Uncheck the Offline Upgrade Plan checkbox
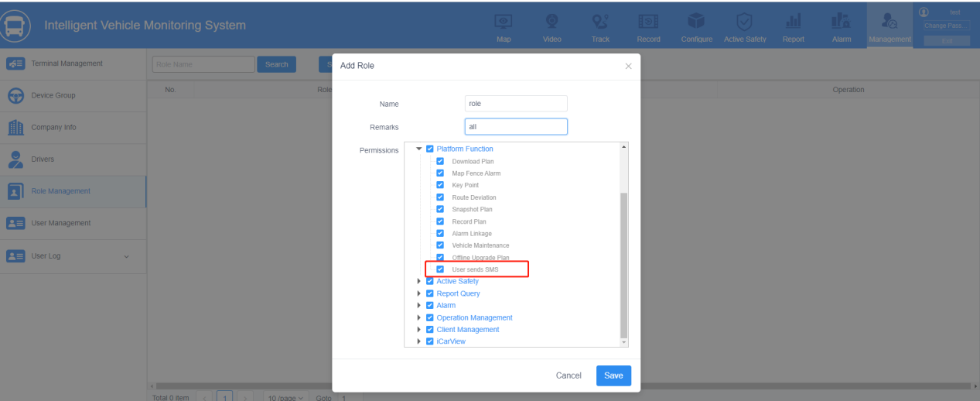The height and width of the screenshot is (401, 980). [440, 257]
